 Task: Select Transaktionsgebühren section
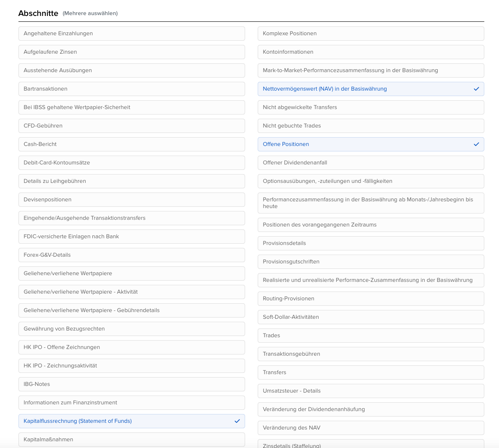[x=371, y=354]
